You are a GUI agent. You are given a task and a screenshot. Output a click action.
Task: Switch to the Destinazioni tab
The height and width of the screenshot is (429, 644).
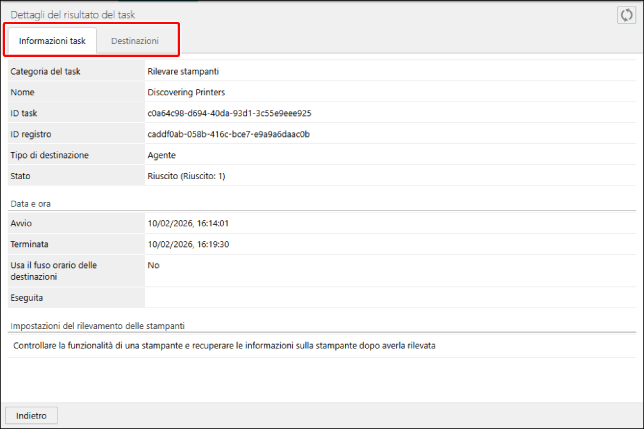[134, 41]
